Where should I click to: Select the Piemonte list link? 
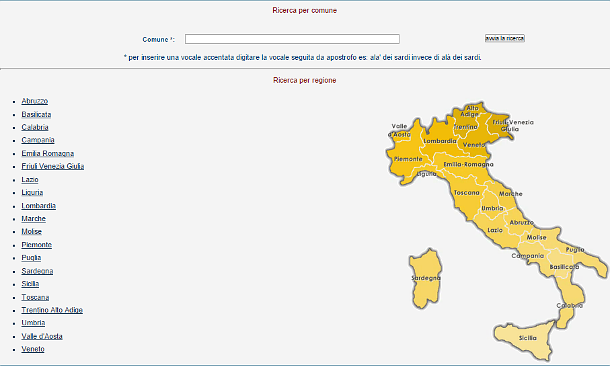tap(37, 245)
